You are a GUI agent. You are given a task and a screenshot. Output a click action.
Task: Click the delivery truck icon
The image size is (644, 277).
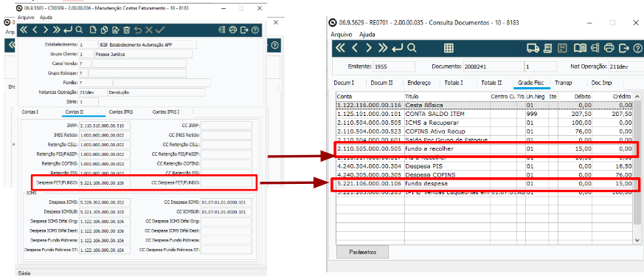click(533, 48)
